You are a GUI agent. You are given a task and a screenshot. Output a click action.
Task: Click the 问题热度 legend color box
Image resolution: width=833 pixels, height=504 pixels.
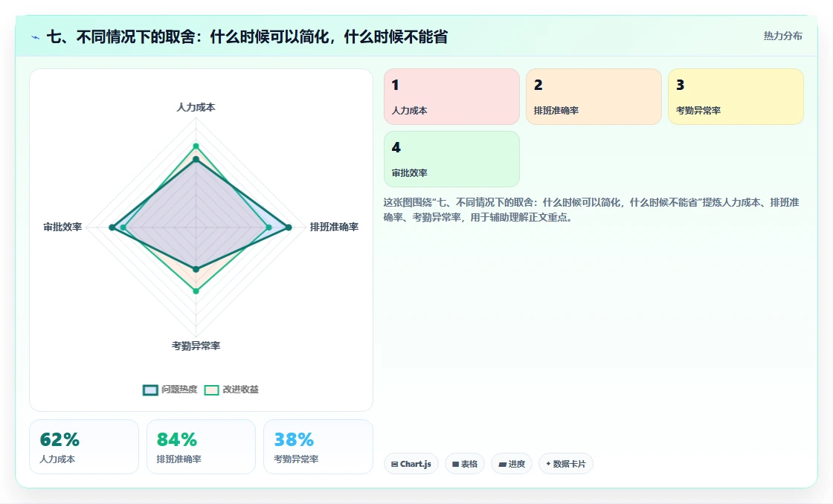(150, 390)
